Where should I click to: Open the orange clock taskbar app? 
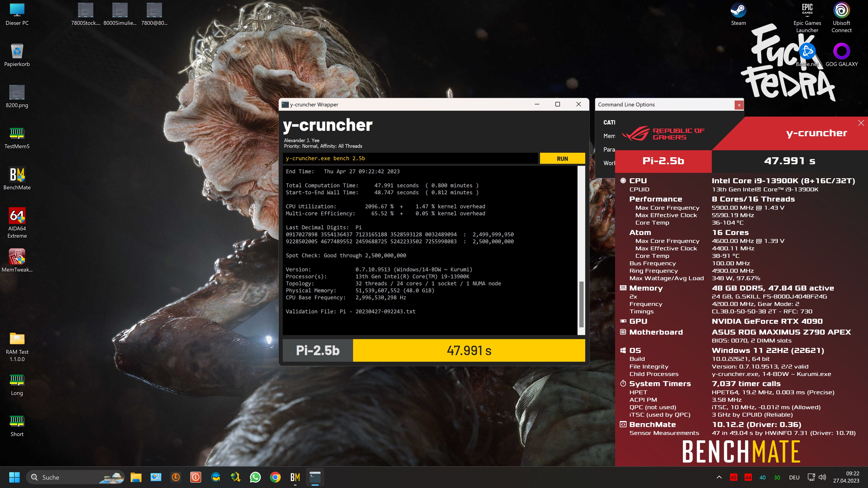click(x=176, y=477)
